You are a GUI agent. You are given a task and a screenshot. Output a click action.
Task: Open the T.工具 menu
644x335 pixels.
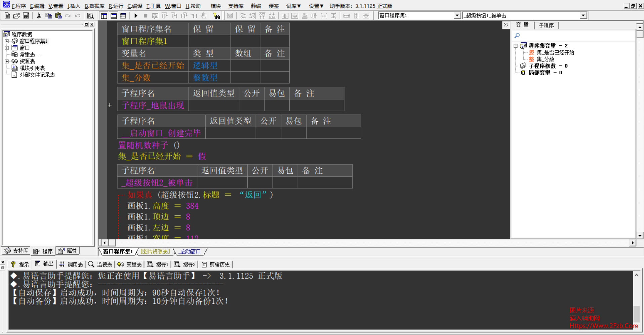coord(153,6)
